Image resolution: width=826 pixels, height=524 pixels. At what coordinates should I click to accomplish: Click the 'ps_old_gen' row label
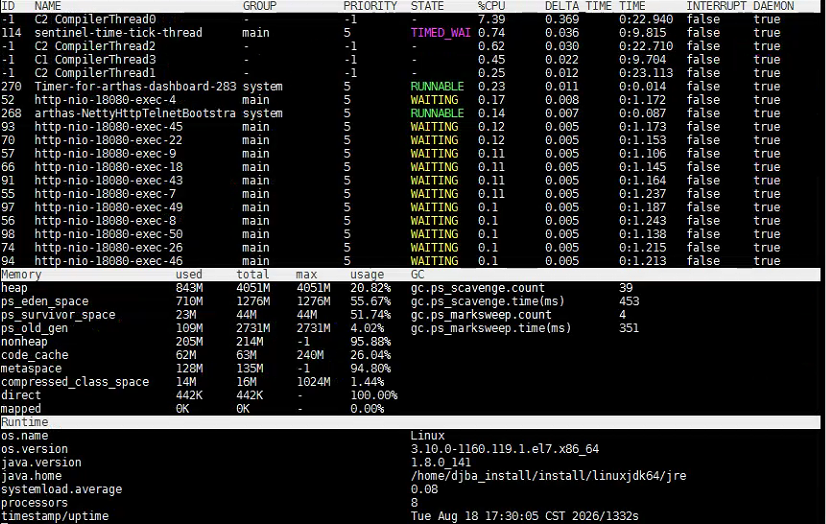point(34,328)
